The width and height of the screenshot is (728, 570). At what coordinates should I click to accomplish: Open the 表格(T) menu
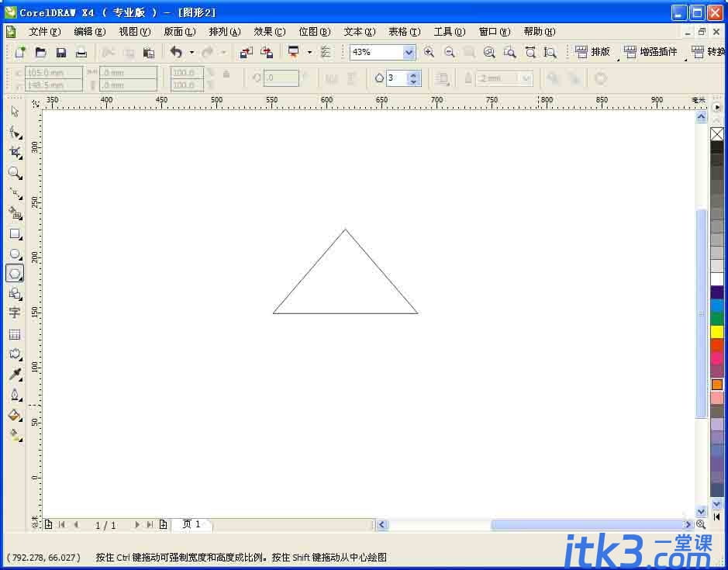pos(405,32)
